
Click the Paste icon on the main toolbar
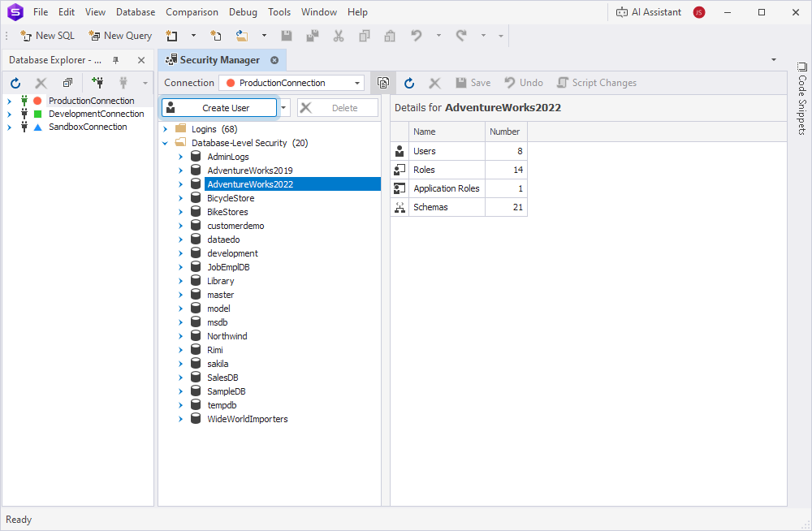pyautogui.click(x=389, y=36)
